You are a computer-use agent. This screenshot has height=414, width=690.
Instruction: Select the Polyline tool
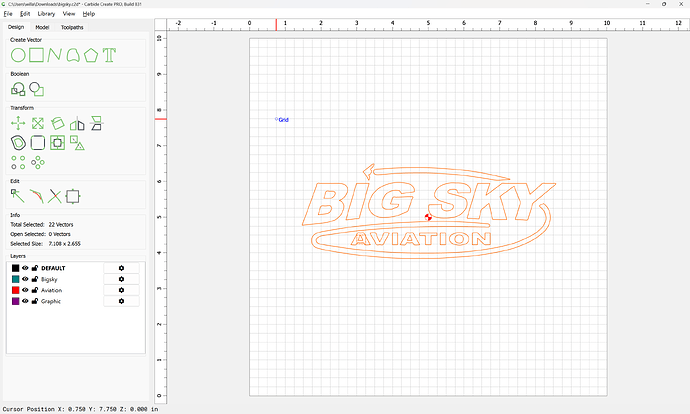coord(55,55)
